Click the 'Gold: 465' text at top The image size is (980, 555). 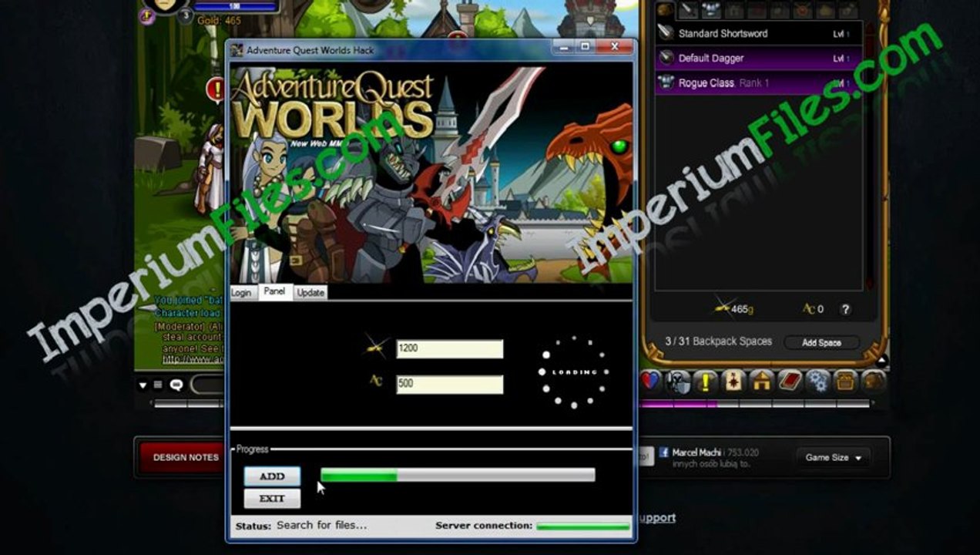click(x=219, y=20)
